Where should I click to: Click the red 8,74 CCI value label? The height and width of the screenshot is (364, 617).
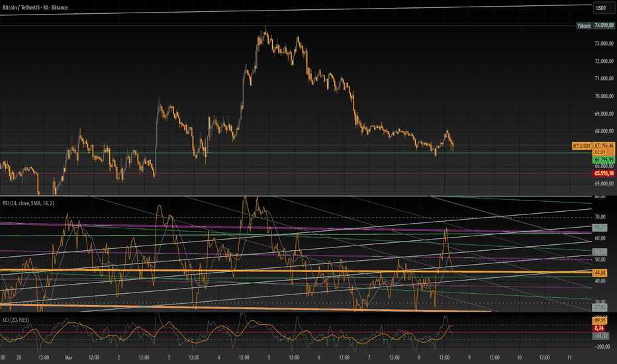point(600,328)
